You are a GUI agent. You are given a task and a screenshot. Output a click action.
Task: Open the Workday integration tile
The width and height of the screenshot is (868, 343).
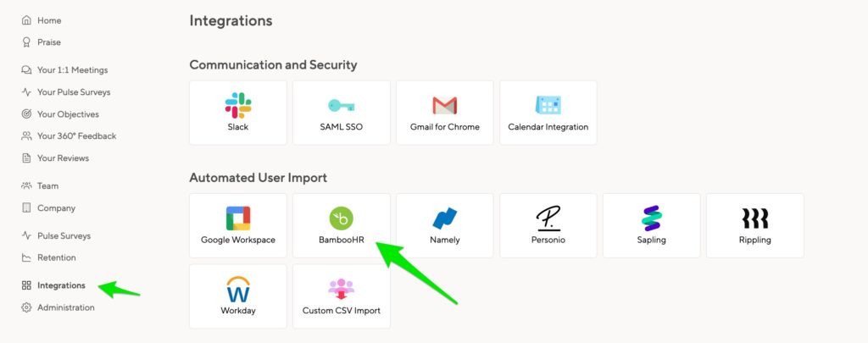pyautogui.click(x=238, y=296)
